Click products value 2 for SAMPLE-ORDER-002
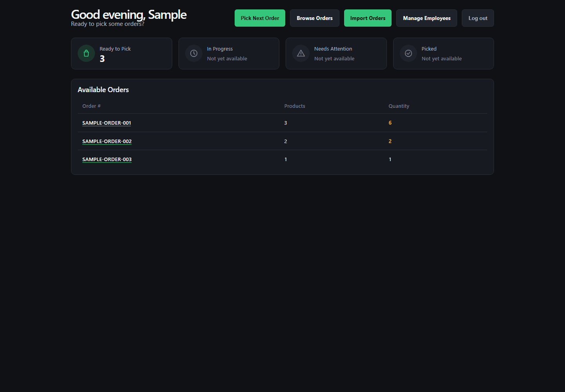Image resolution: width=565 pixels, height=392 pixels. [x=286, y=141]
